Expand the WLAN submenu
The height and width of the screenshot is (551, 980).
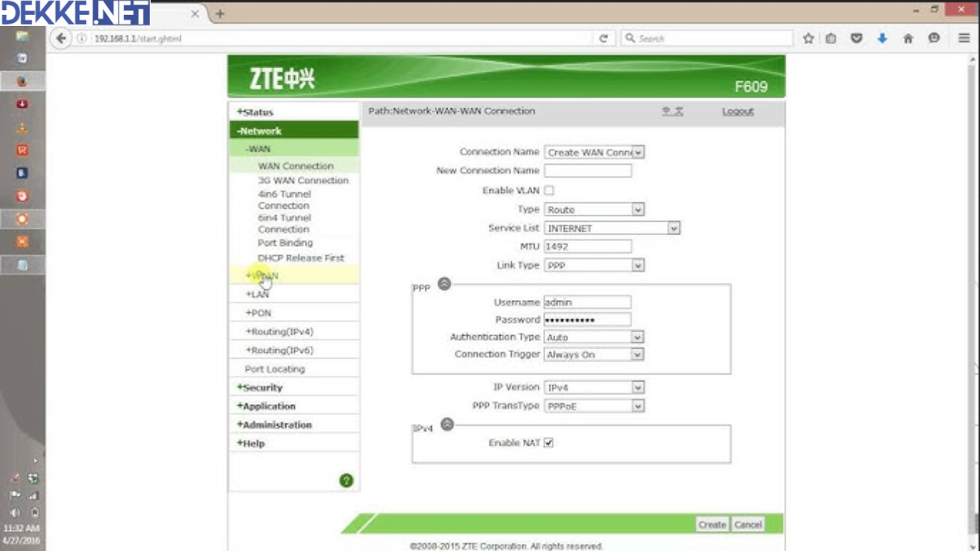(x=262, y=275)
